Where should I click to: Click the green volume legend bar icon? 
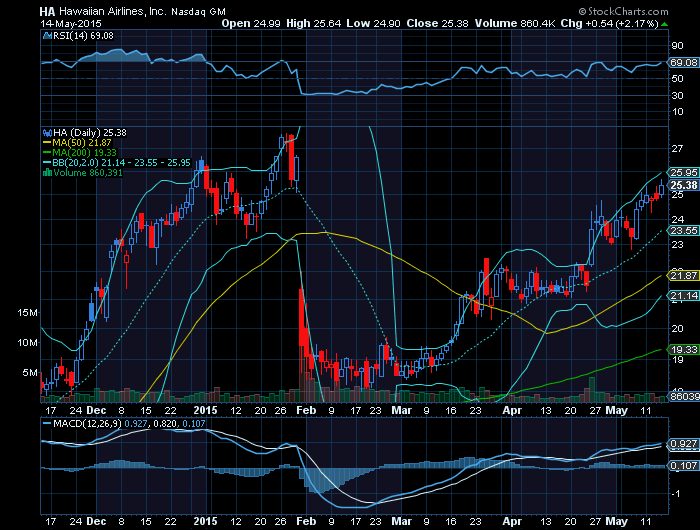tap(47, 173)
